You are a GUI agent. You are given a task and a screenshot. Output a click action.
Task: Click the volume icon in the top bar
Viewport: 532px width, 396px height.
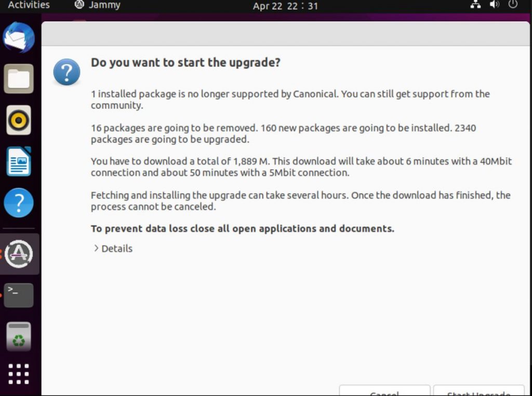[494, 5]
